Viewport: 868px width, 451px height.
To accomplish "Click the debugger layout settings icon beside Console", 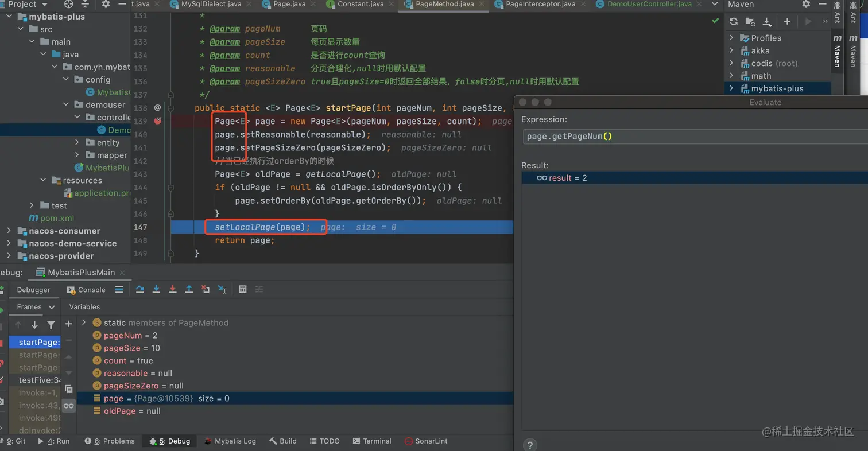I will (x=119, y=289).
